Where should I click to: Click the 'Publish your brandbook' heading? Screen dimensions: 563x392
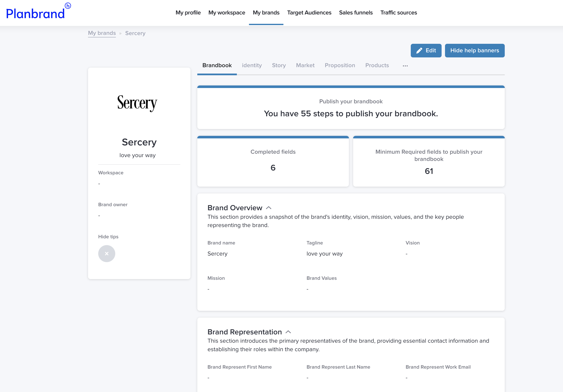tap(351, 101)
